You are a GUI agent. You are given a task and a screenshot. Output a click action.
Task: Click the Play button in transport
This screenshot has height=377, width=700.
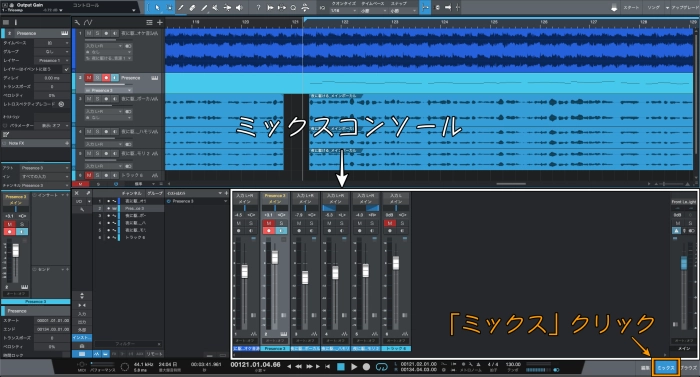coord(354,367)
